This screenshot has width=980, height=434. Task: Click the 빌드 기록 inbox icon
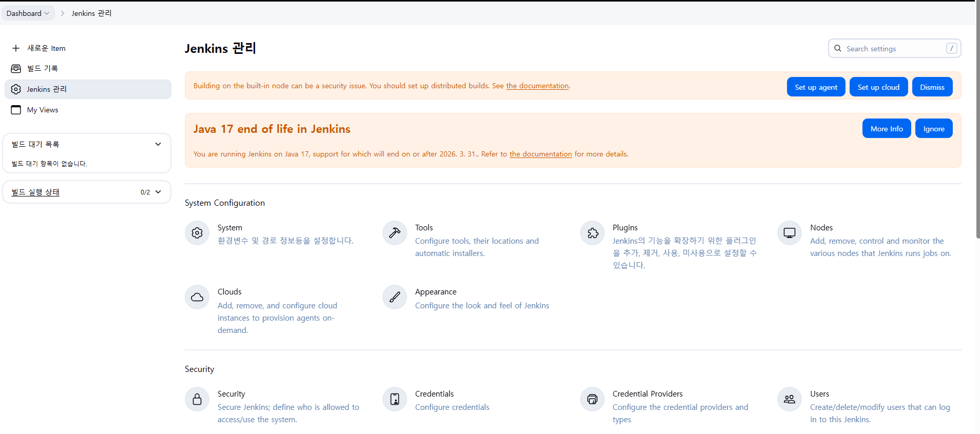click(16, 69)
